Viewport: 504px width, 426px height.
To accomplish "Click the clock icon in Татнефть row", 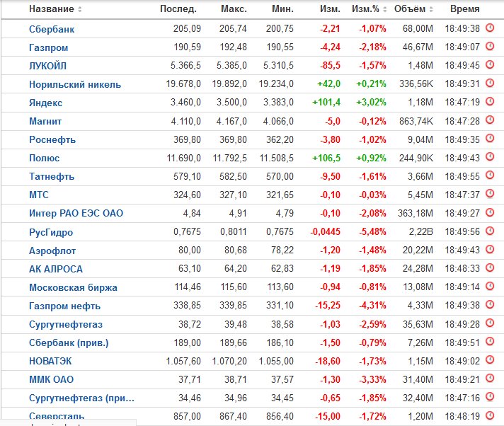I will (490, 175).
